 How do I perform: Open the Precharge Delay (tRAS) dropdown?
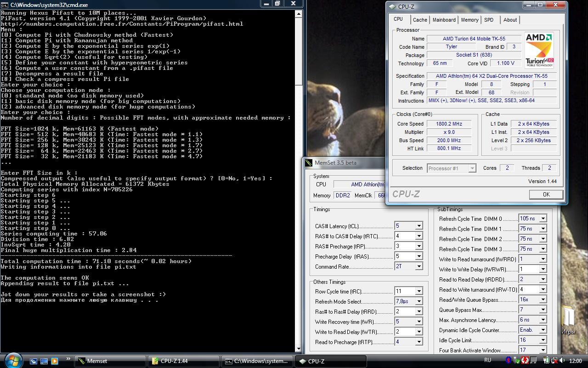[x=418, y=256]
